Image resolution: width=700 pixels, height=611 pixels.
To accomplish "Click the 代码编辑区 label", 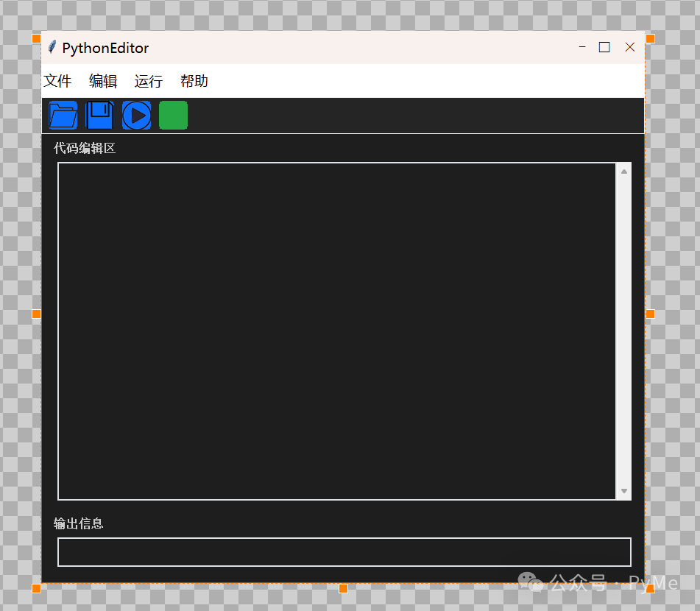I will (85, 148).
